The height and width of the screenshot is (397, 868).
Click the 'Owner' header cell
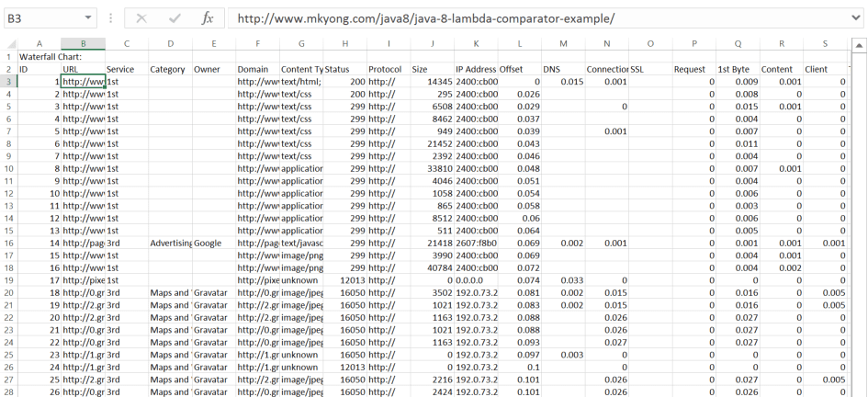[x=214, y=69]
